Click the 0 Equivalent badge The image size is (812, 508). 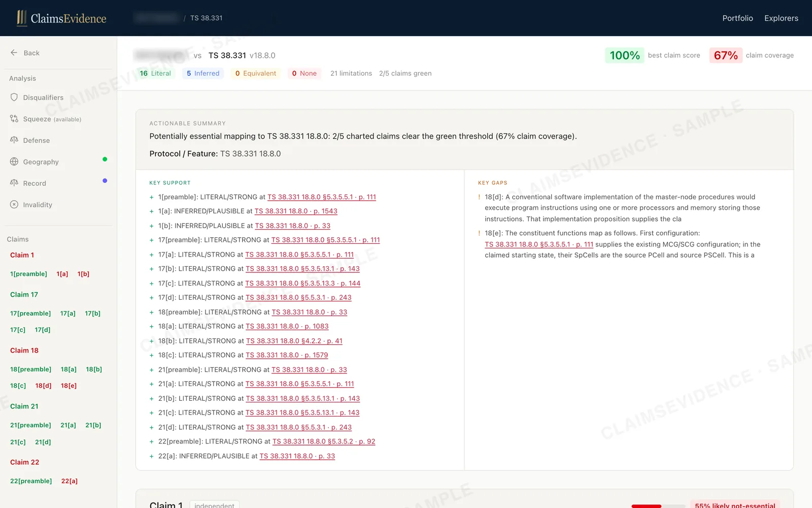[x=256, y=73]
